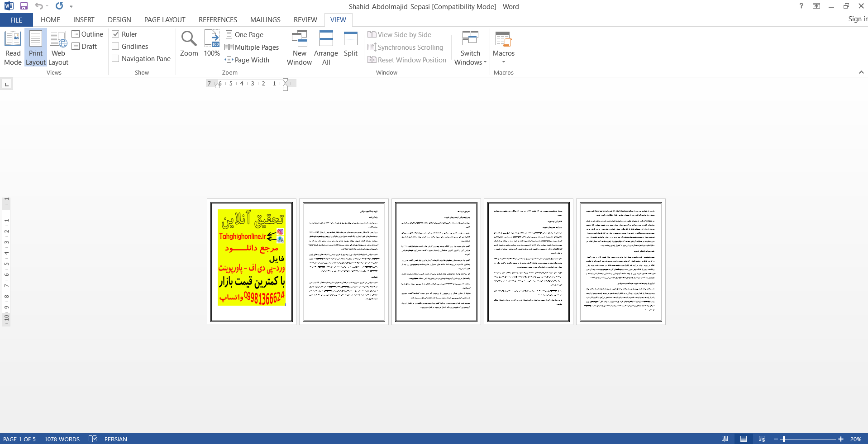This screenshot has height=444, width=868.
Task: Open the spelling proofing status icon
Action: [x=93, y=439]
